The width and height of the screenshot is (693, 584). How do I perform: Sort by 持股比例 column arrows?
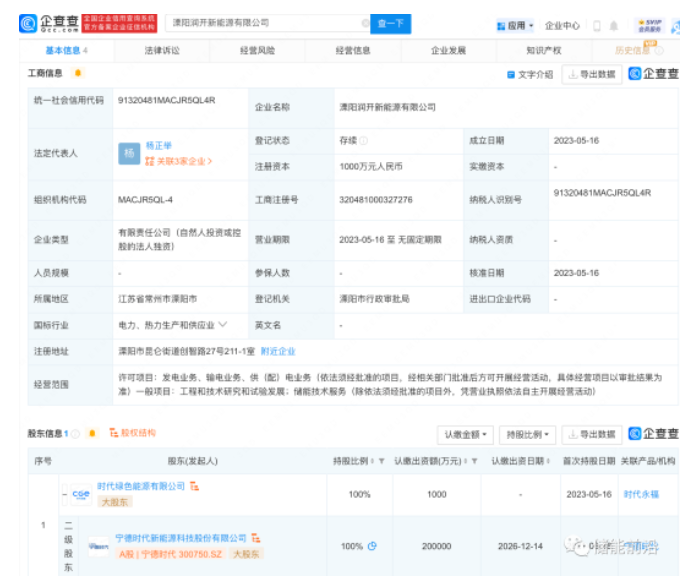coord(372,461)
